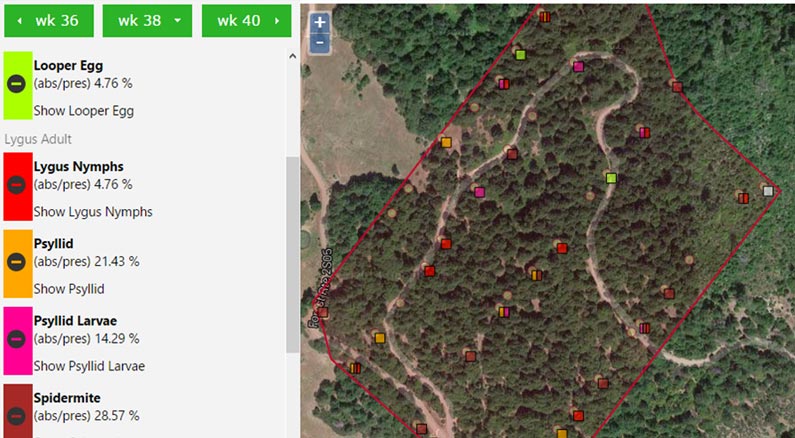Zoom in on the map
The height and width of the screenshot is (438, 795).
pos(320,22)
